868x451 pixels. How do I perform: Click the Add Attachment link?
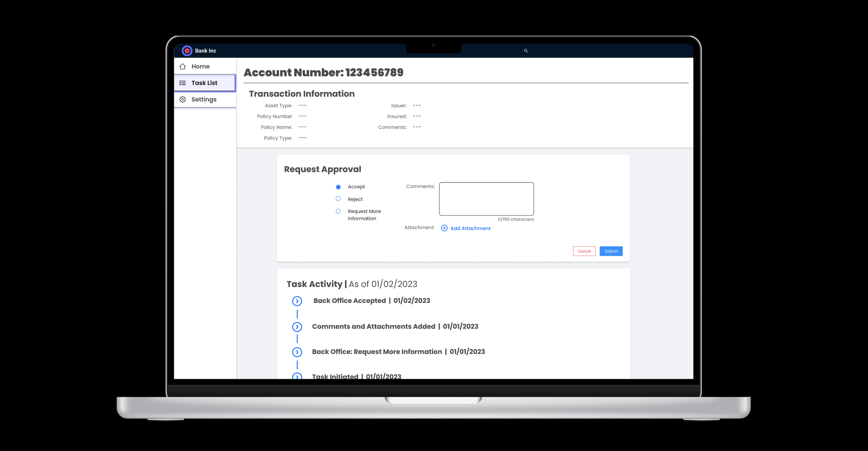(x=470, y=228)
